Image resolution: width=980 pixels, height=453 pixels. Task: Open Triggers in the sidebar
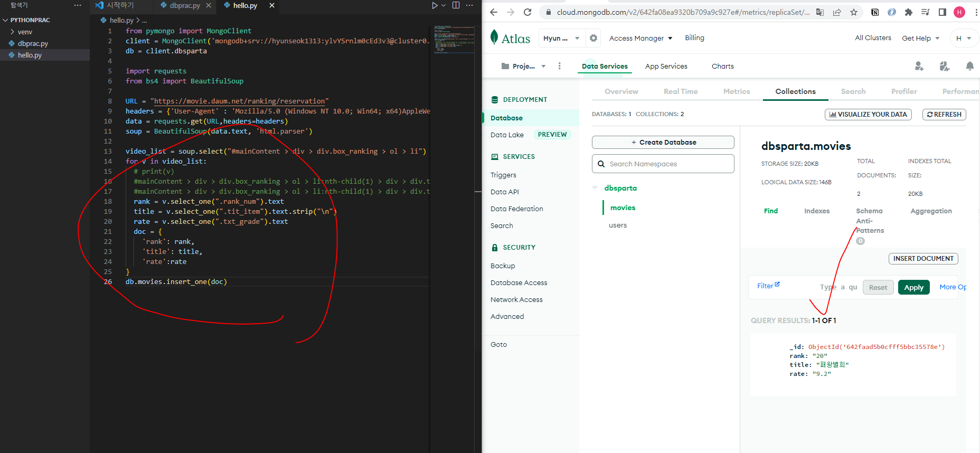(x=503, y=175)
